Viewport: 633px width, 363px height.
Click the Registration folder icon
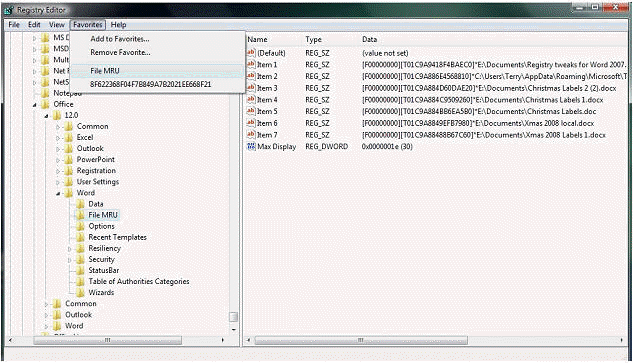pos(69,170)
